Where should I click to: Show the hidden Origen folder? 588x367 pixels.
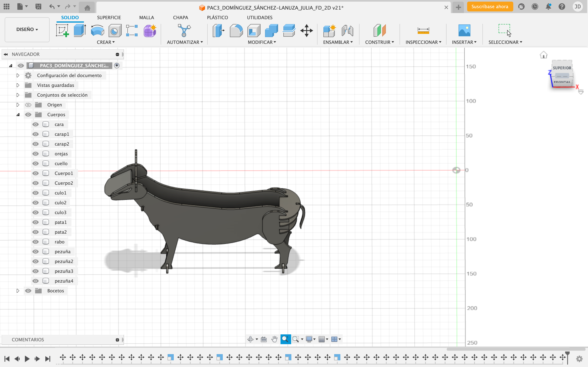tap(28, 105)
